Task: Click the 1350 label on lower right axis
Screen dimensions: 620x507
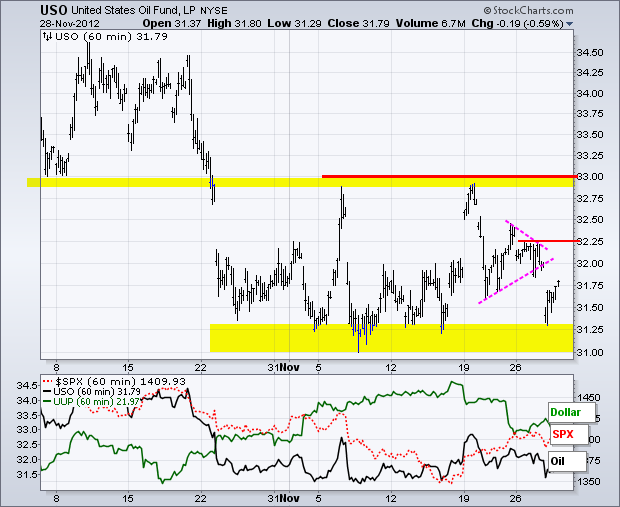Action: click(589, 482)
